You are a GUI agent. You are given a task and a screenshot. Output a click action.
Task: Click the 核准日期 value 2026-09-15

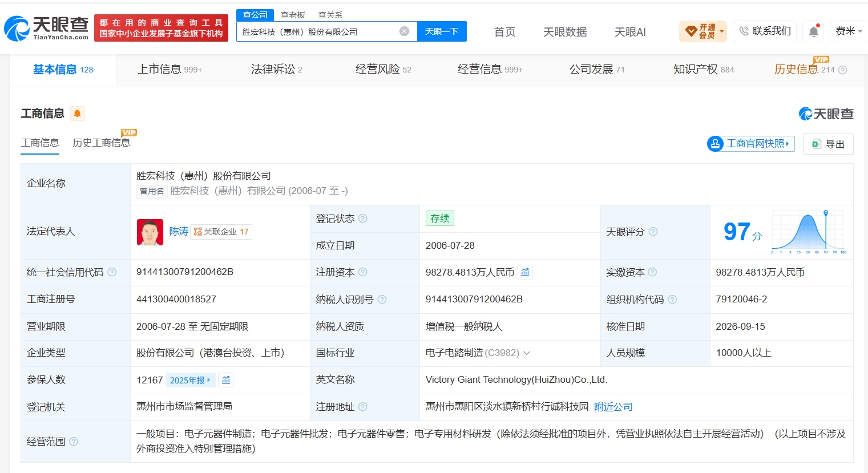tap(741, 327)
